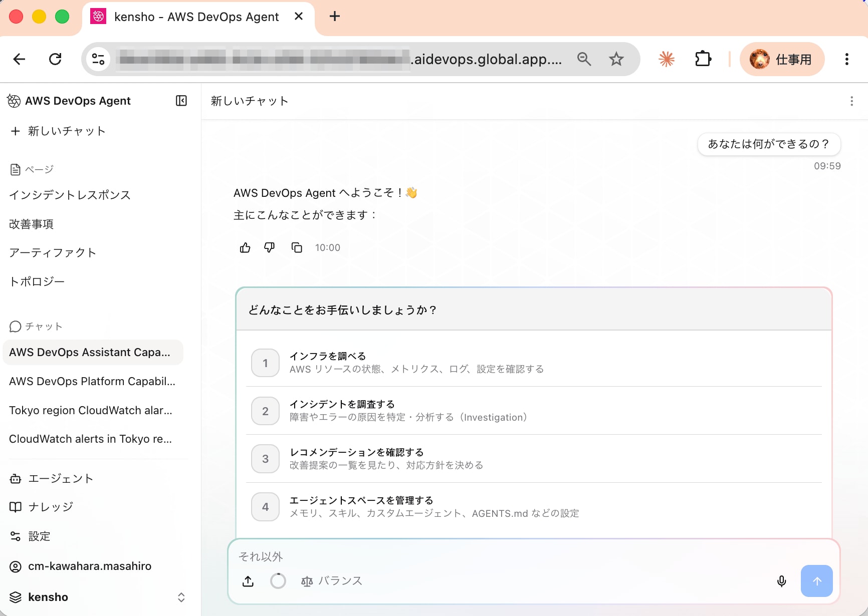Copy the agent response
The image size is (868, 616).
tap(297, 247)
